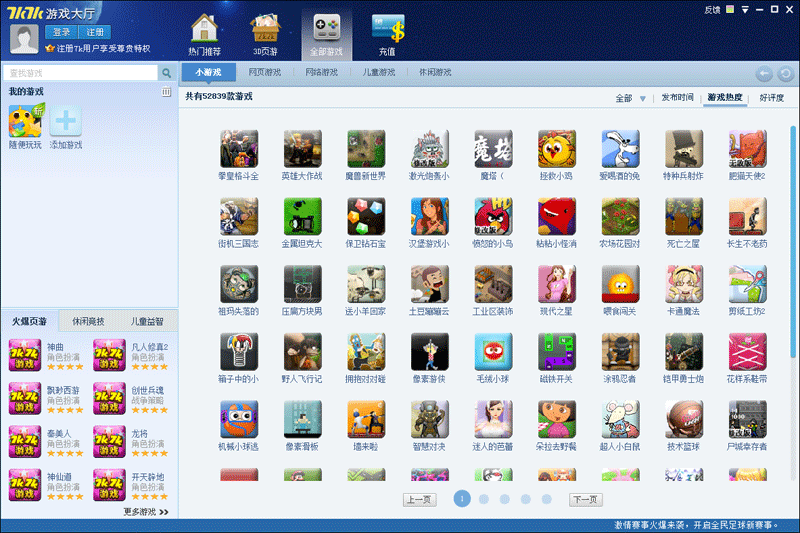Open the 更多游戏 link

pyautogui.click(x=145, y=512)
